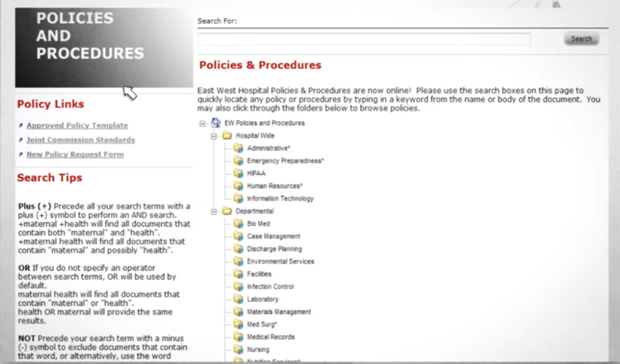This screenshot has height=364, width=620.
Task: Click the Case Management folder icon
Action: tap(238, 236)
